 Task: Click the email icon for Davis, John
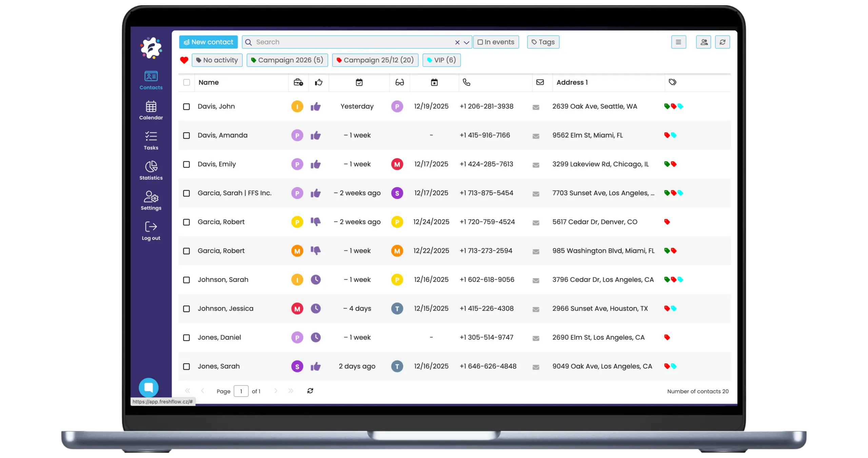point(536,107)
